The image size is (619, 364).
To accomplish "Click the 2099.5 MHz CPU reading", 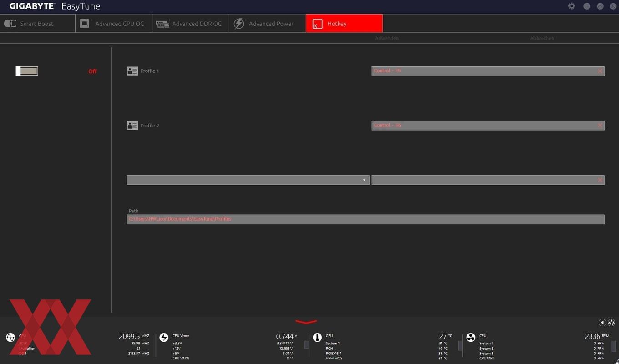I will [x=134, y=336].
